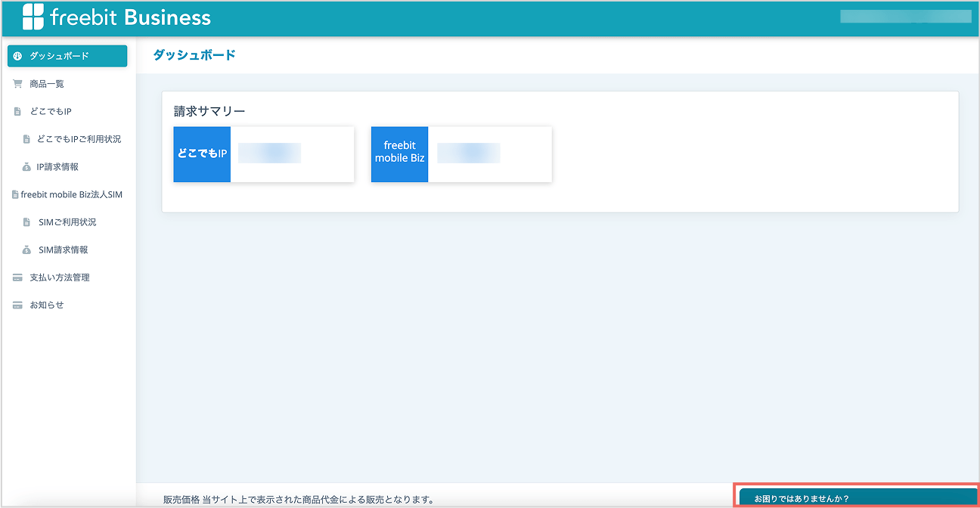Click the money bag icon beside IP請求情報
980x508 pixels.
26,167
